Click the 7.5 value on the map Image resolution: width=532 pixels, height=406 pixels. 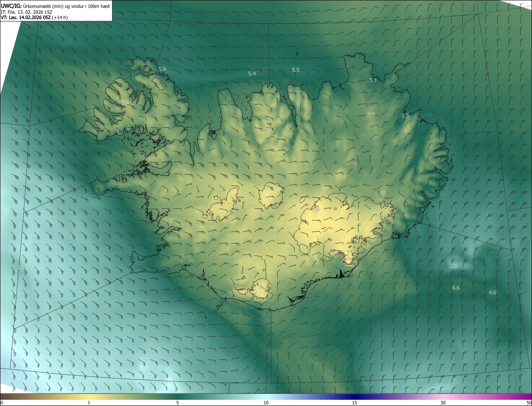(x=453, y=266)
